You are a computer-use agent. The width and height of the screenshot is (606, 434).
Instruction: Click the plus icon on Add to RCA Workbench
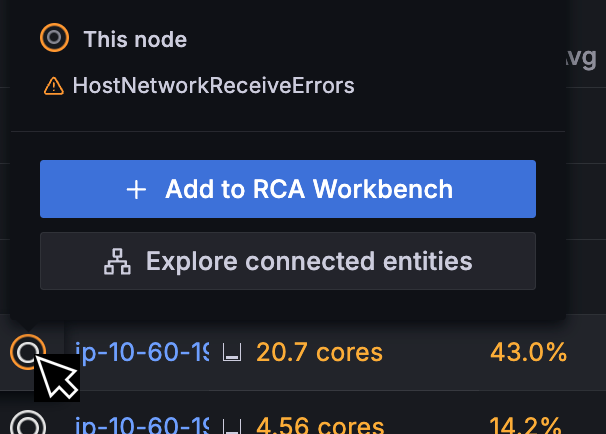coord(137,189)
